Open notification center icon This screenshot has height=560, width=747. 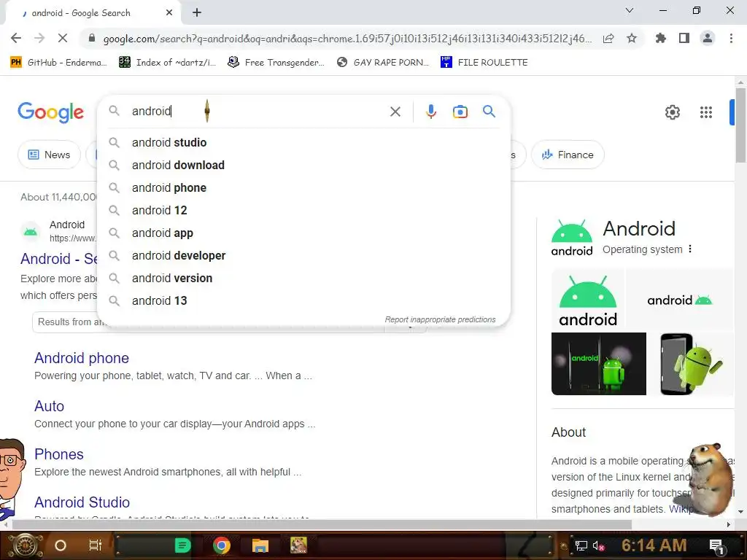tap(716, 545)
